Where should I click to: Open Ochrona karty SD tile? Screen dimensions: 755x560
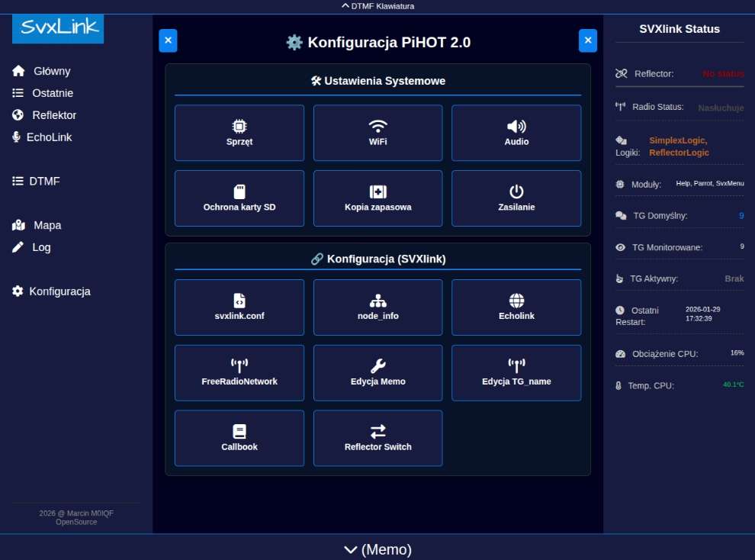[x=239, y=198]
